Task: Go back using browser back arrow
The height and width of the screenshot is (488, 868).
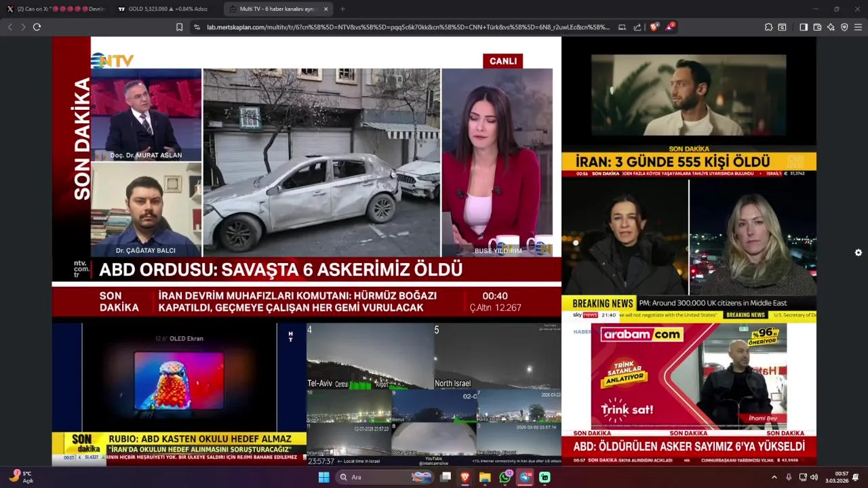Action: tap(9, 27)
